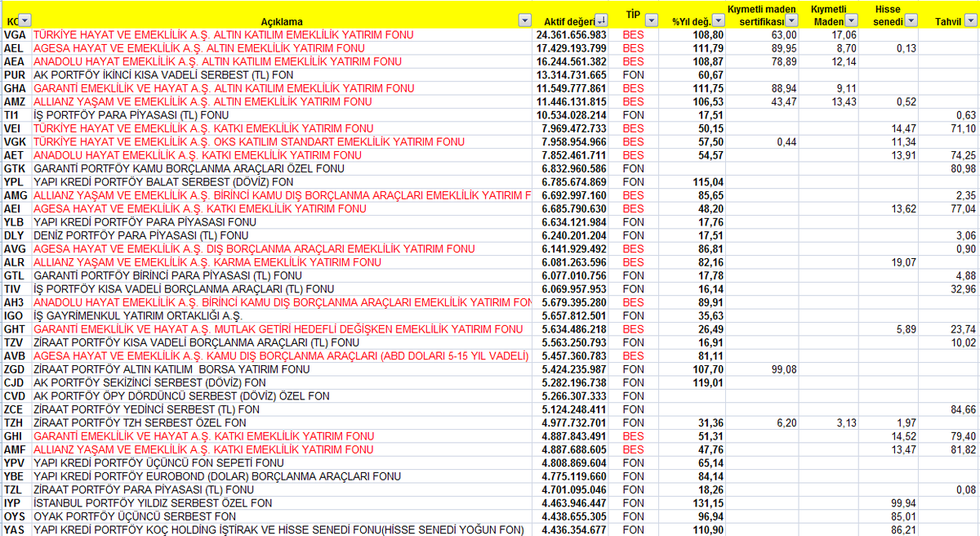
Task: Select the yearly change value 119,01
Action: (707, 382)
